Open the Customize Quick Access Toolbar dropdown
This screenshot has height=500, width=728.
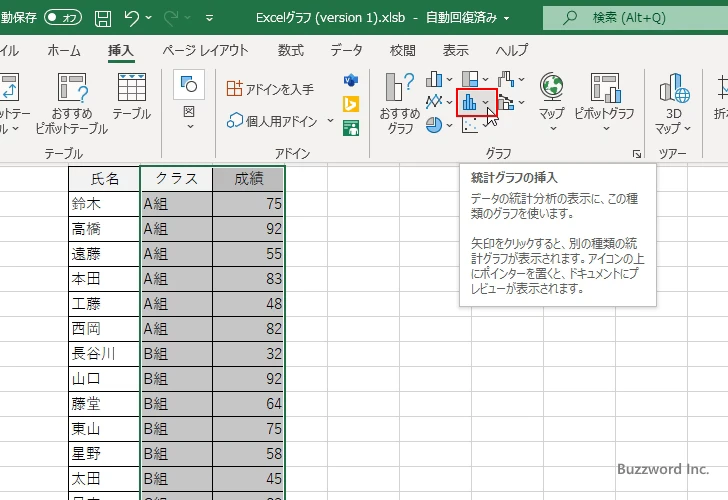(x=209, y=18)
